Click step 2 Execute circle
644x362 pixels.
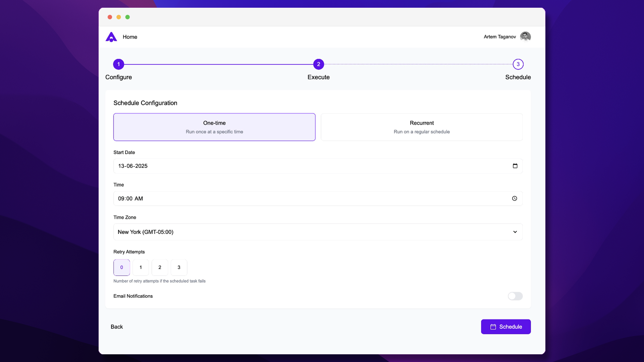point(318,64)
